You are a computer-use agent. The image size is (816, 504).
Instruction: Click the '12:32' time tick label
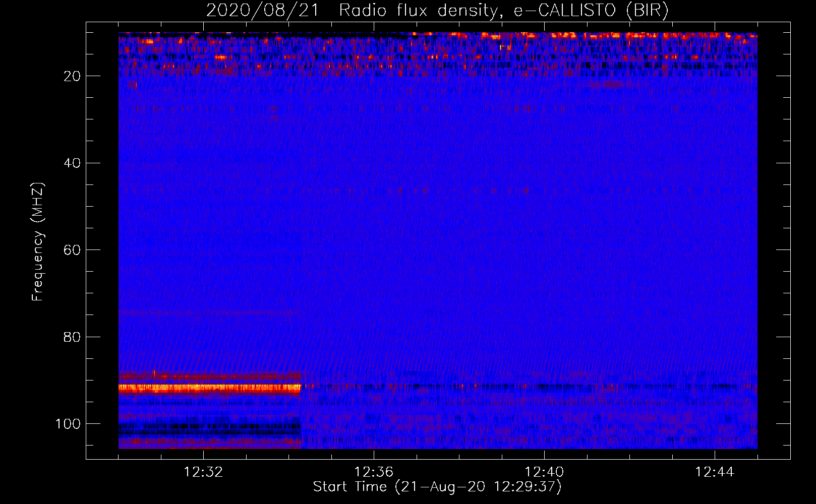click(203, 472)
